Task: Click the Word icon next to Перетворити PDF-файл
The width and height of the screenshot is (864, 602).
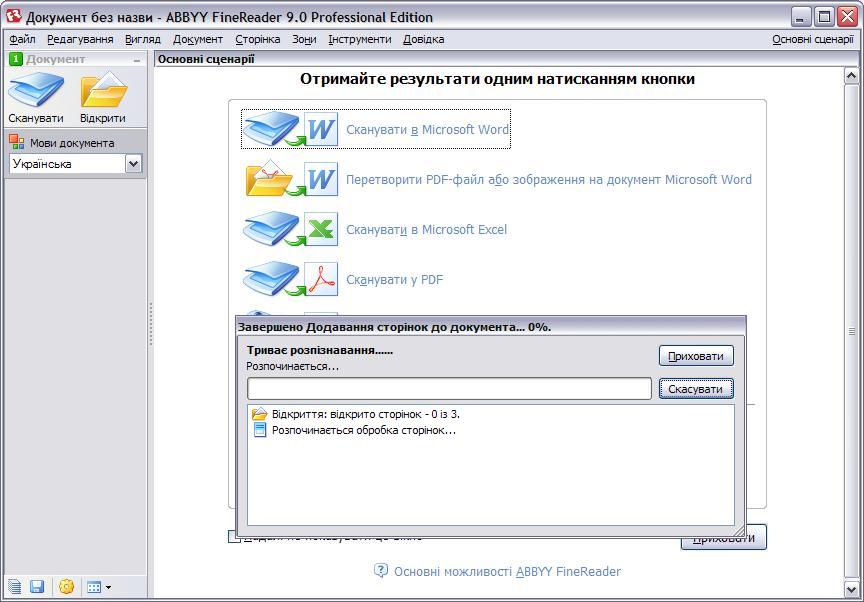Action: click(x=321, y=179)
